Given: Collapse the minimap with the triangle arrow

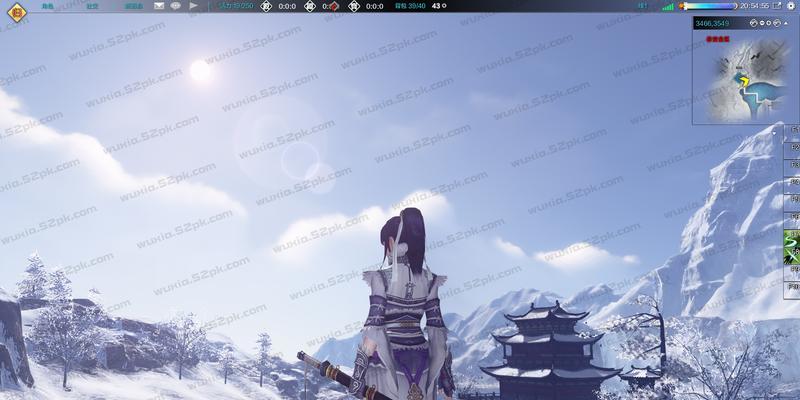Looking at the screenshot, I should [x=784, y=23].
